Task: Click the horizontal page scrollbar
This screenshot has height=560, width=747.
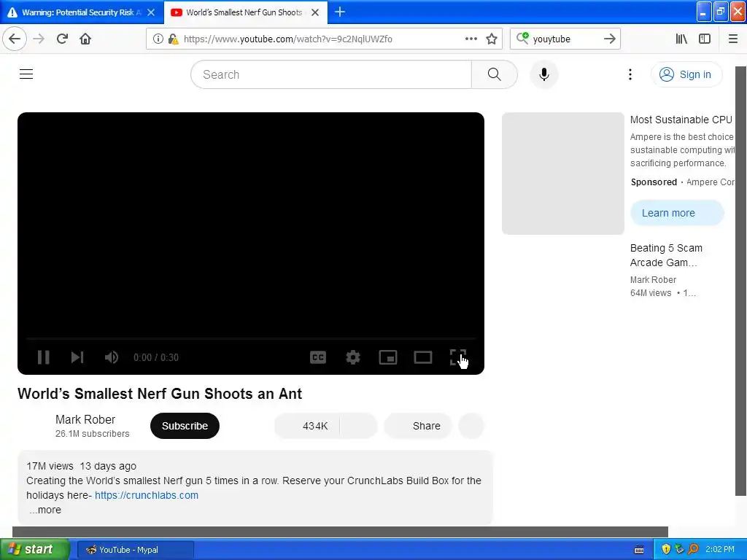Action: tap(340, 532)
